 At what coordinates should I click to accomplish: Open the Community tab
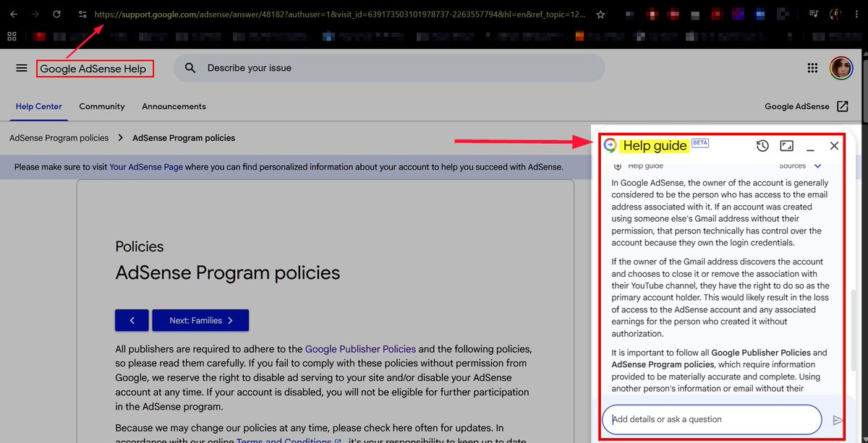(102, 106)
